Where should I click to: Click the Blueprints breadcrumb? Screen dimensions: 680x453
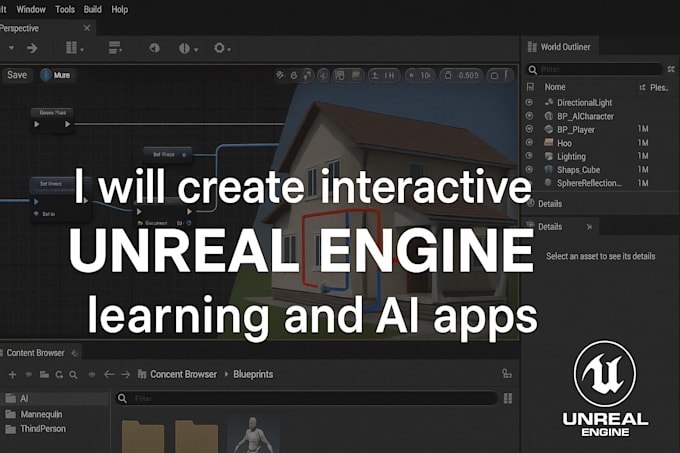coord(253,374)
